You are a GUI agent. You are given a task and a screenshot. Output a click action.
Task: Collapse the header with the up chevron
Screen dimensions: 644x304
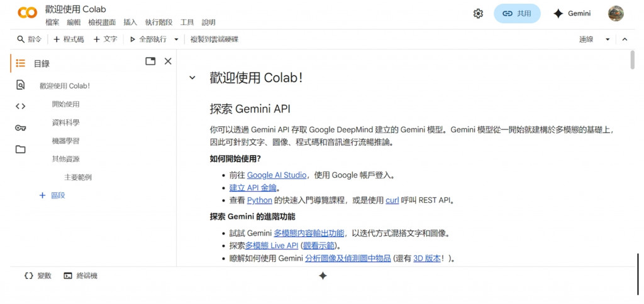[625, 40]
